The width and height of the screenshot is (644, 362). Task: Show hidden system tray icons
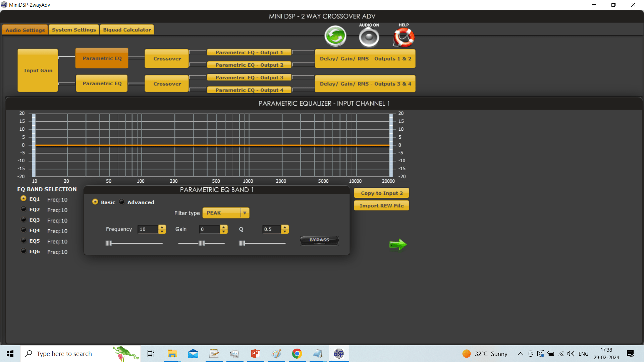(x=521, y=354)
